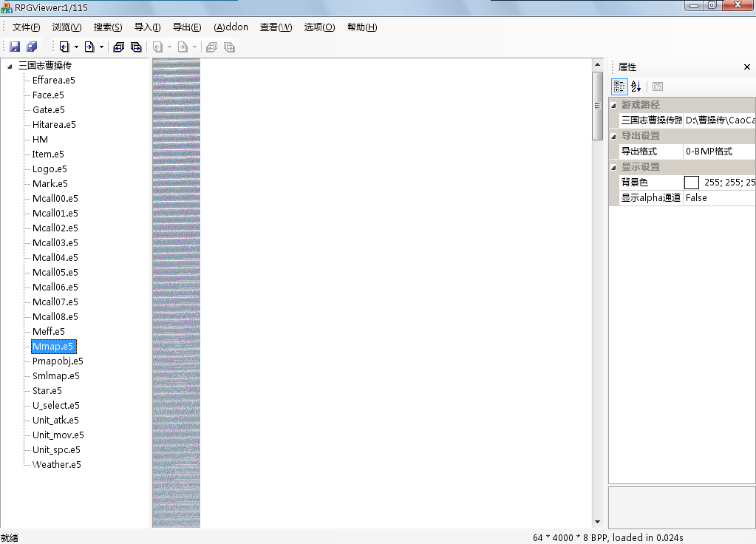The image size is (756, 544).
Task: Click the batch export stacked-pages icon
Action: pos(136,47)
